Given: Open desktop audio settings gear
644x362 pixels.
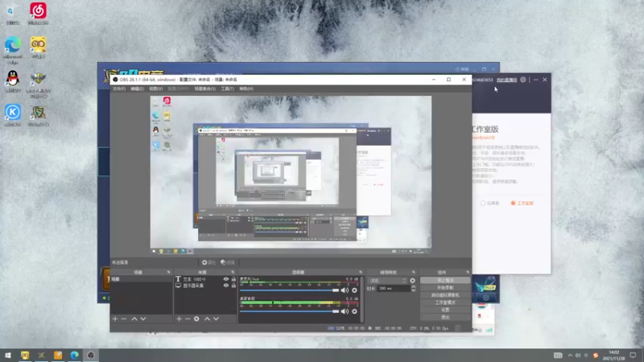Looking at the screenshot, I should pos(354,311).
